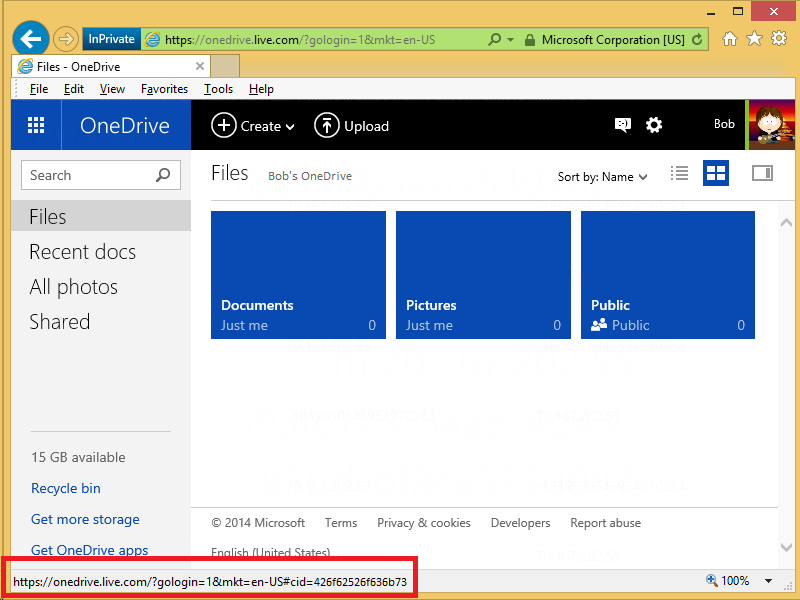Viewport: 800px width, 600px height.
Task: Switch to tiles thumbnail view
Action: coord(716,174)
